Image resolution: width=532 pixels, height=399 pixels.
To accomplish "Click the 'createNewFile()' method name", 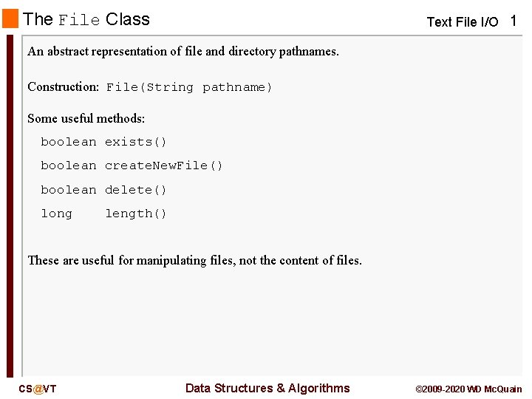I will click(163, 166).
